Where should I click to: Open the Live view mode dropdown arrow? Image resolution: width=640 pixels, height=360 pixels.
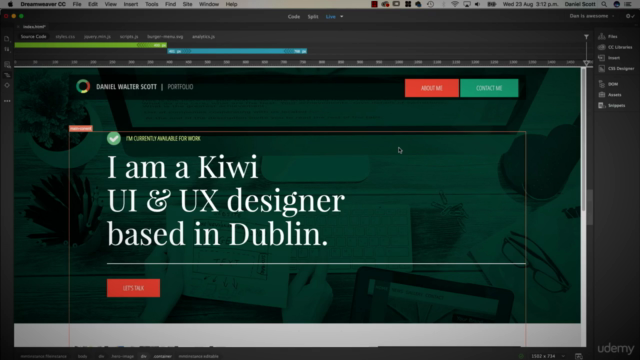342,17
